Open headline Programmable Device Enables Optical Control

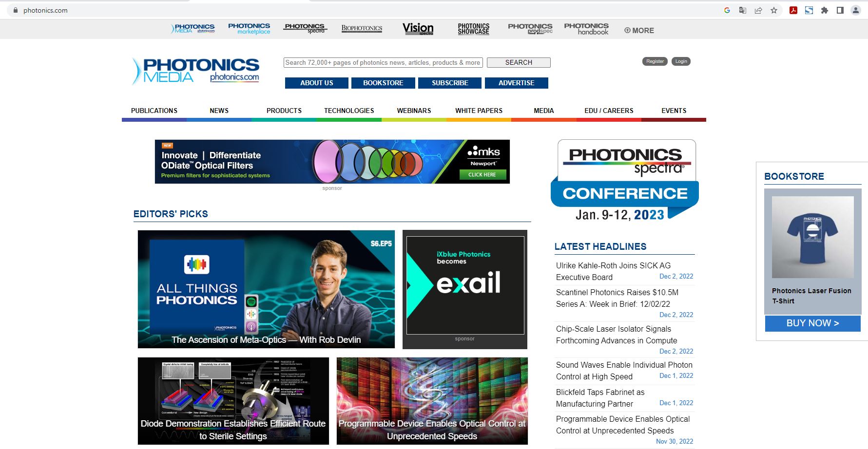pos(623,425)
